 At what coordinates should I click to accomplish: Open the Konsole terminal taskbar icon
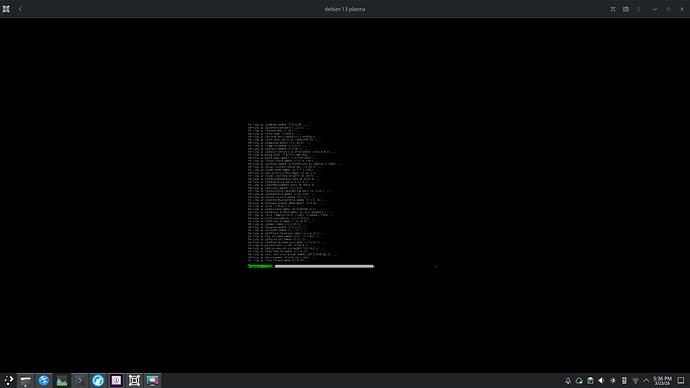point(80,380)
